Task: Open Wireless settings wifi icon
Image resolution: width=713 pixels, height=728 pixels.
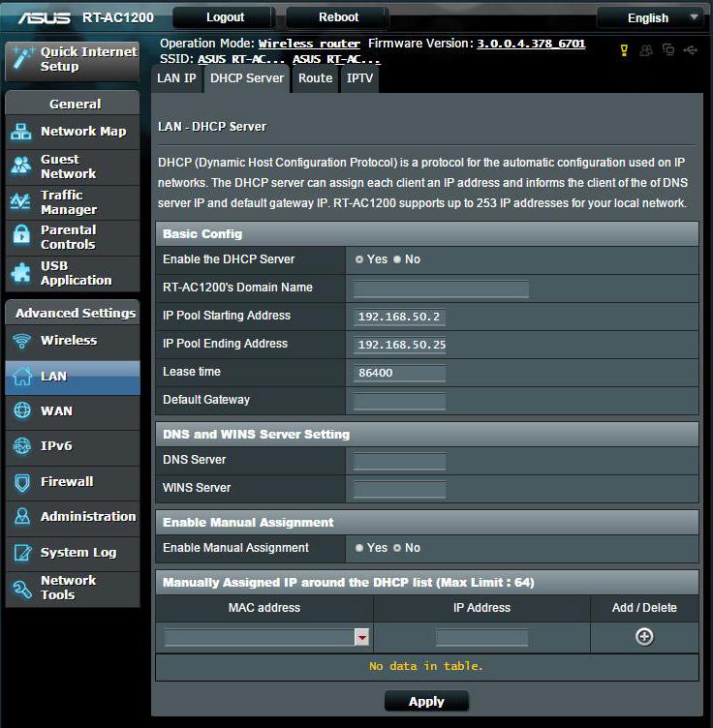Action: (21, 341)
